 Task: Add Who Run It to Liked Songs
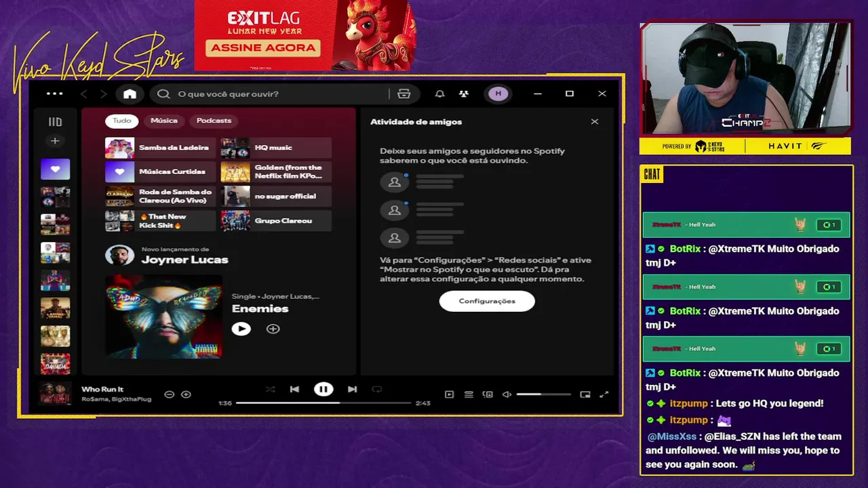point(186,394)
